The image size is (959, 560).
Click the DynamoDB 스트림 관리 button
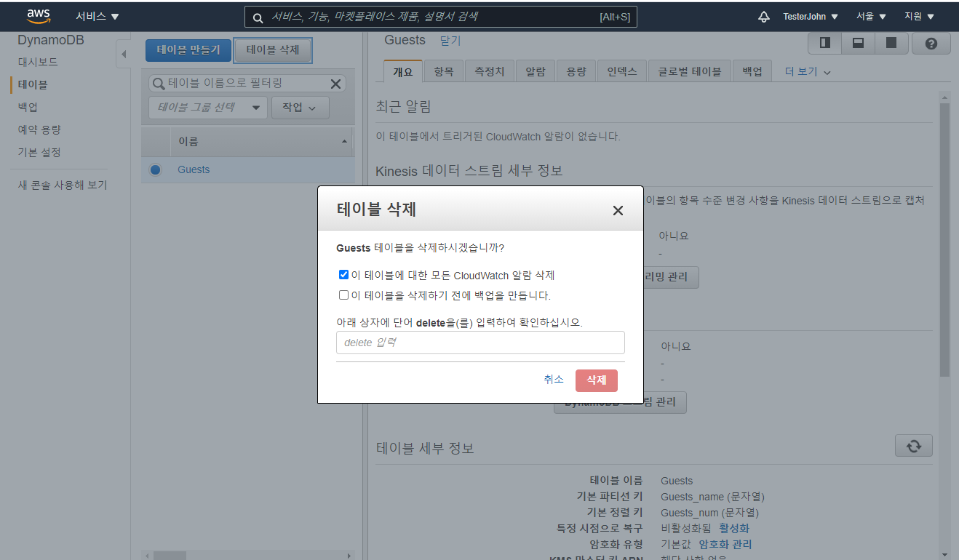620,401
